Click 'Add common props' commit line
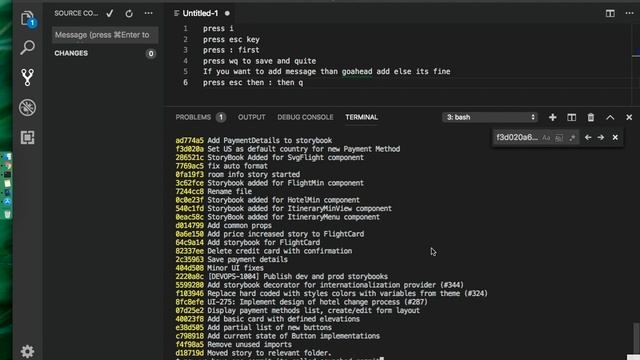This screenshot has height=360, width=640. 239,225
